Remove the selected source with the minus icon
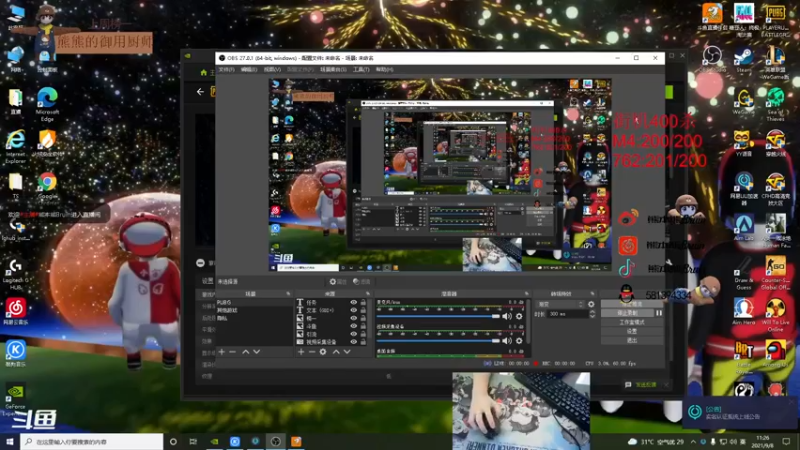This screenshot has height=450, width=800. point(312,352)
